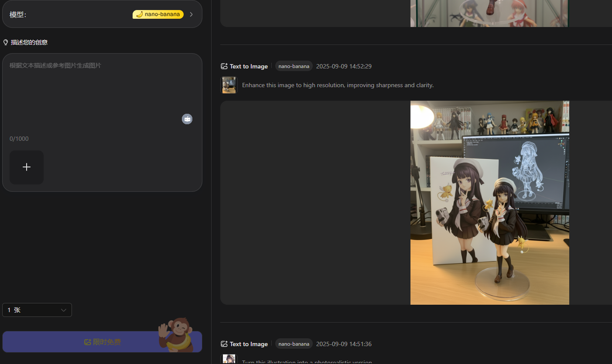Click the waving monkey mascot
Image resolution: width=612 pixels, height=364 pixels.
(x=176, y=334)
